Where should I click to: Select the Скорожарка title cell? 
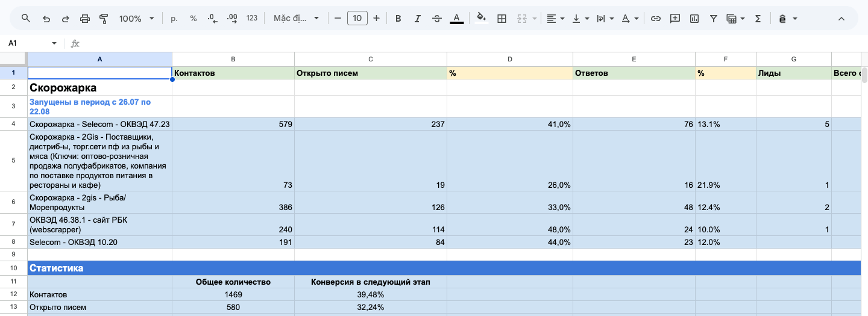point(99,88)
